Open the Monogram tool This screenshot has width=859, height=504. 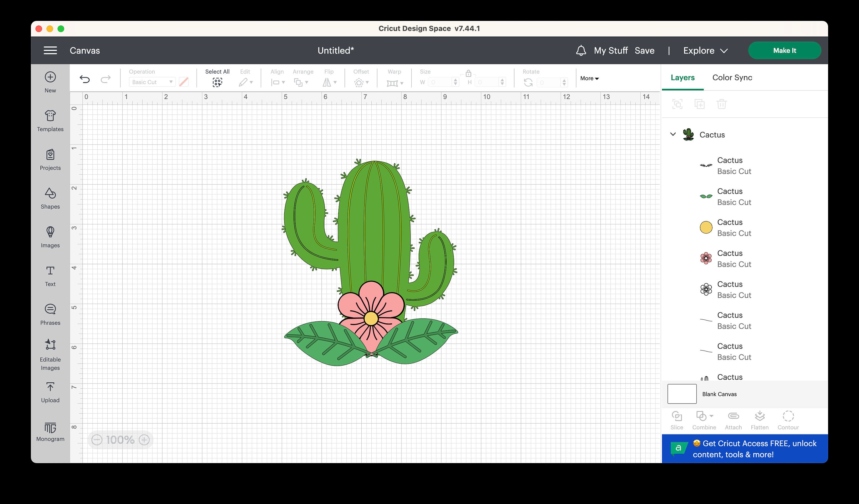[x=50, y=431]
